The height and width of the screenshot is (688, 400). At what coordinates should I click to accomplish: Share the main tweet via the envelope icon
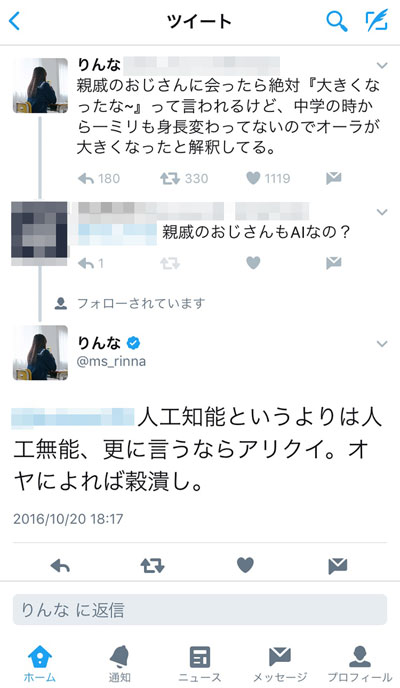[337, 566]
